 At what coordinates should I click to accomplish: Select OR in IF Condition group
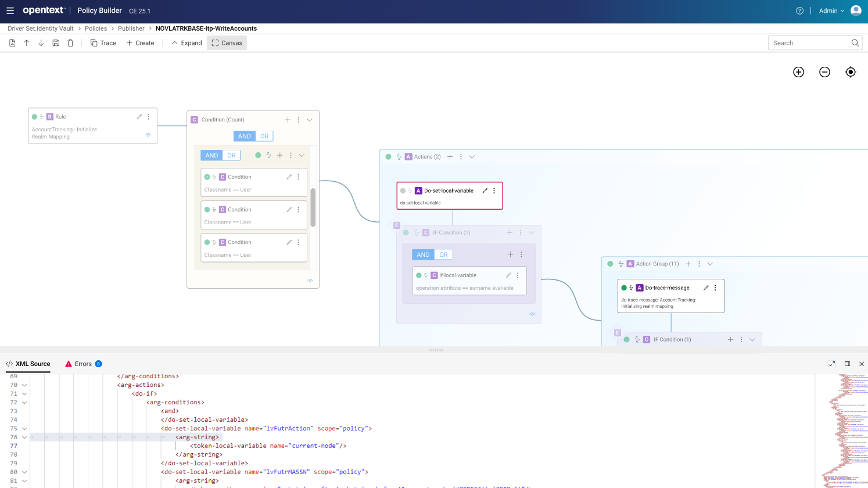tap(443, 254)
